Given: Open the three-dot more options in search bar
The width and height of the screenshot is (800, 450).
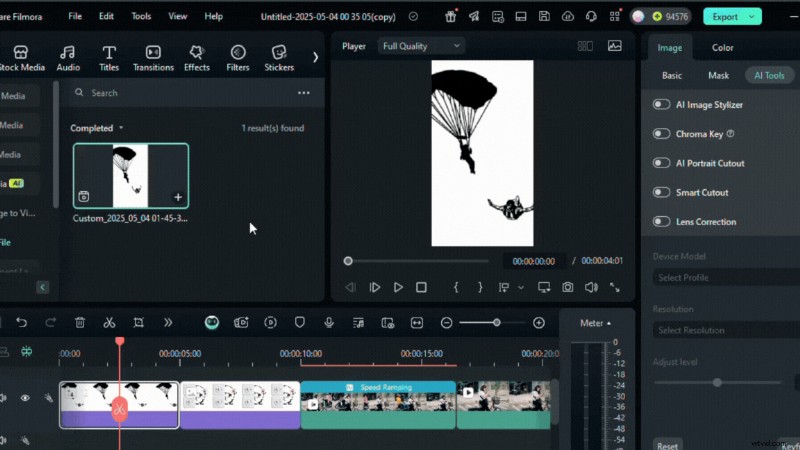Looking at the screenshot, I should pyautogui.click(x=304, y=93).
